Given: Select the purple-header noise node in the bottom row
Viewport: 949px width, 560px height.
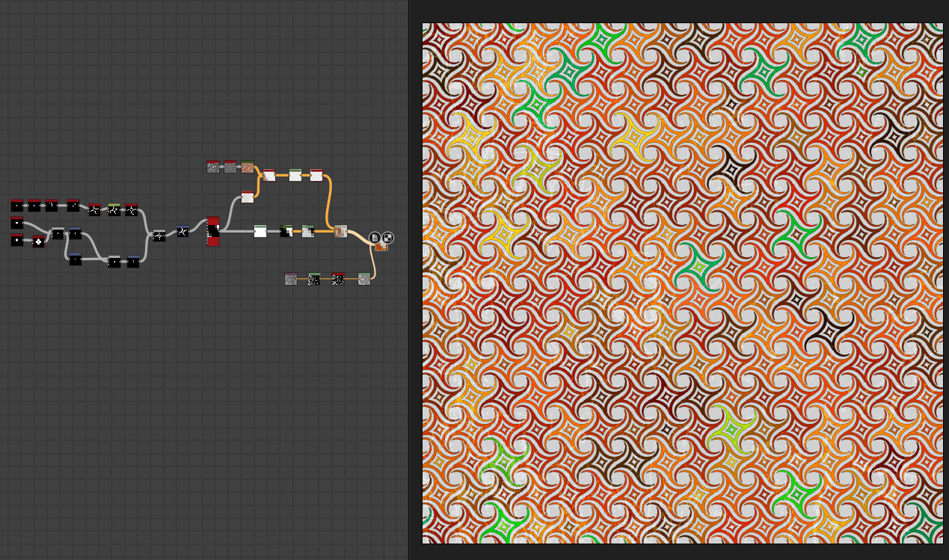Looking at the screenshot, I should 290,280.
